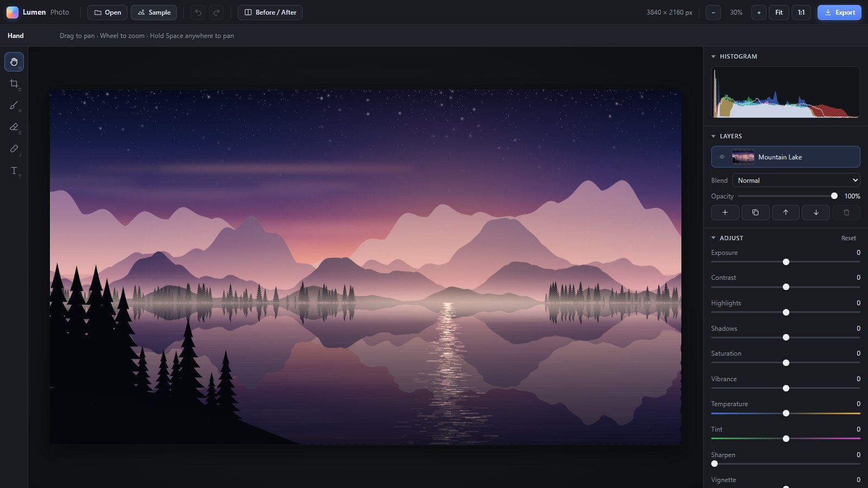
Task: Click the Contrast slider handle
Action: point(786,287)
